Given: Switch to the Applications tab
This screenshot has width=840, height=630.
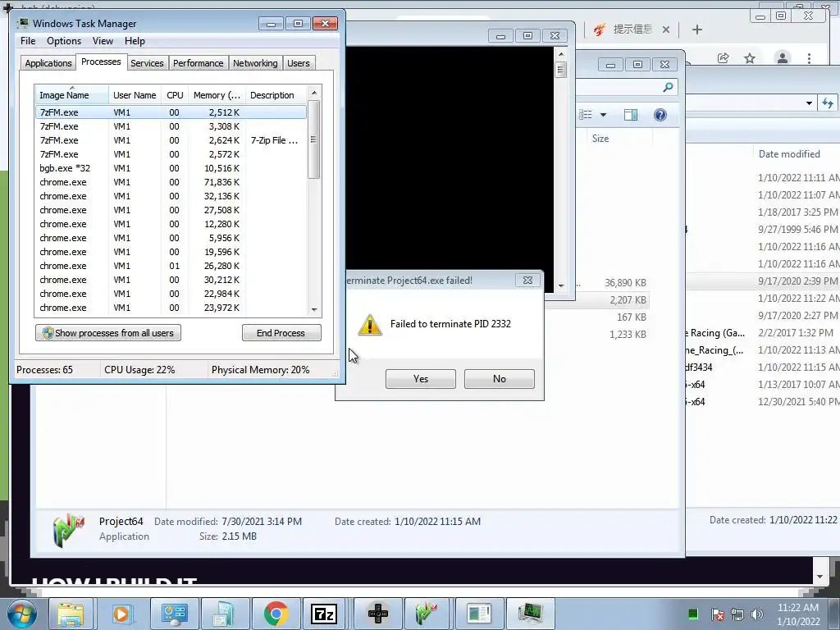Looking at the screenshot, I should 48,63.
